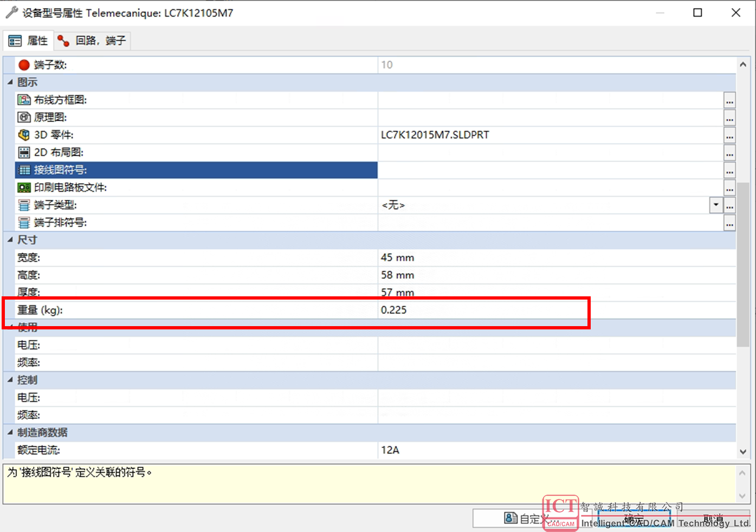This screenshot has height=532, width=756.
Task: Open the 印刷电路板文件 browse ... button
Action: coord(729,188)
